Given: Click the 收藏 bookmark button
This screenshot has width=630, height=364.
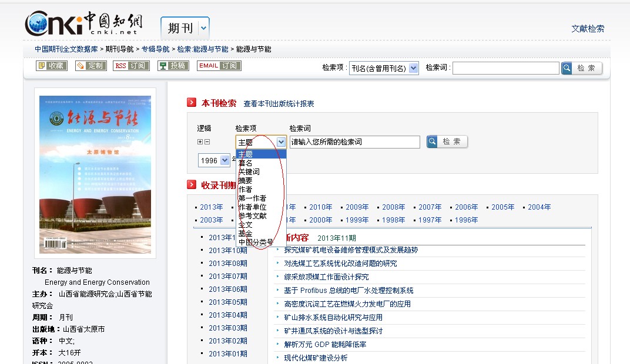Looking at the screenshot, I should pyautogui.click(x=52, y=65).
